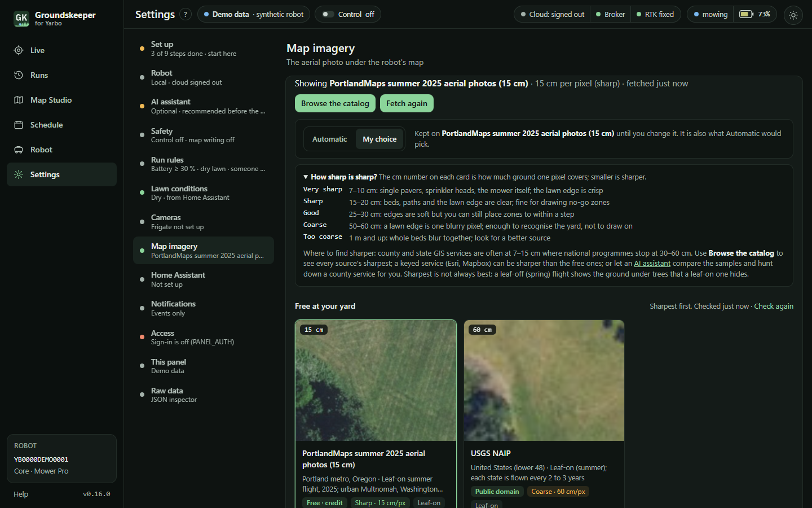Click the RTK fixed status indicator
The height and width of the screenshot is (508, 812).
tap(655, 14)
